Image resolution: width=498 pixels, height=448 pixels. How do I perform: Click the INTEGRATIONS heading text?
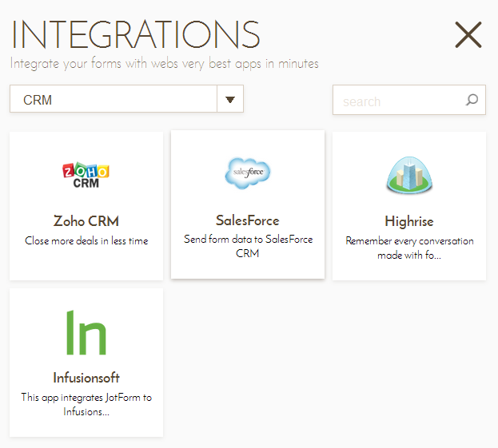pyautogui.click(x=136, y=34)
